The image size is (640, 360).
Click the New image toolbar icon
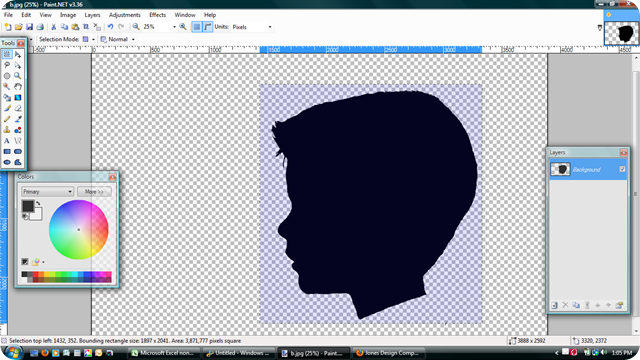[8, 27]
